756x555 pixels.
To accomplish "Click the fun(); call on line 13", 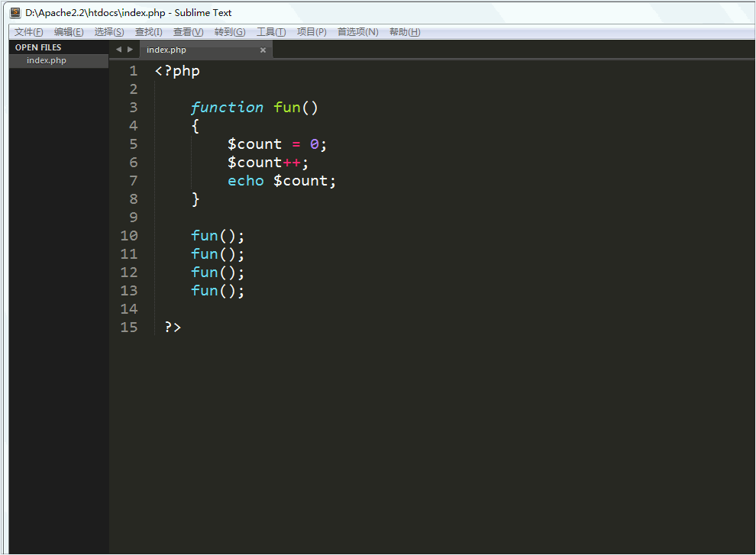I will pyautogui.click(x=218, y=291).
